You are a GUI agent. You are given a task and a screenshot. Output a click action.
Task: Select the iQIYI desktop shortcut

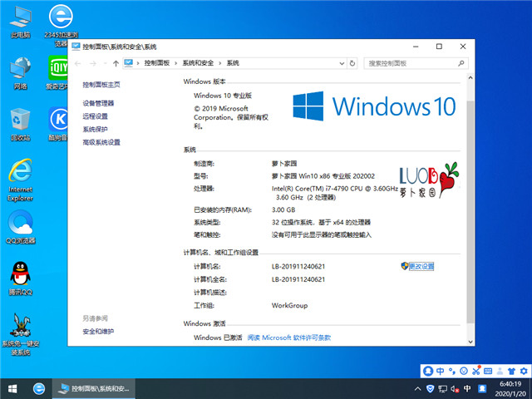pyautogui.click(x=57, y=72)
